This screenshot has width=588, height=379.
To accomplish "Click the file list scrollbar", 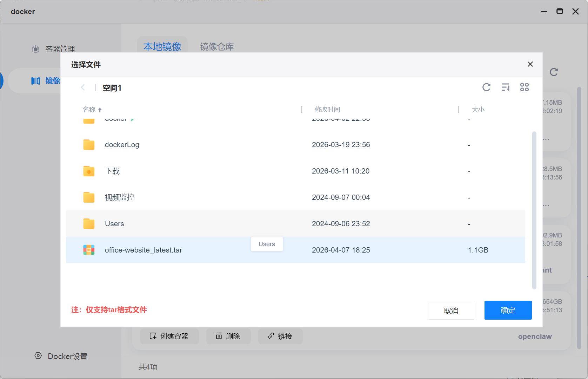I will pos(534,210).
